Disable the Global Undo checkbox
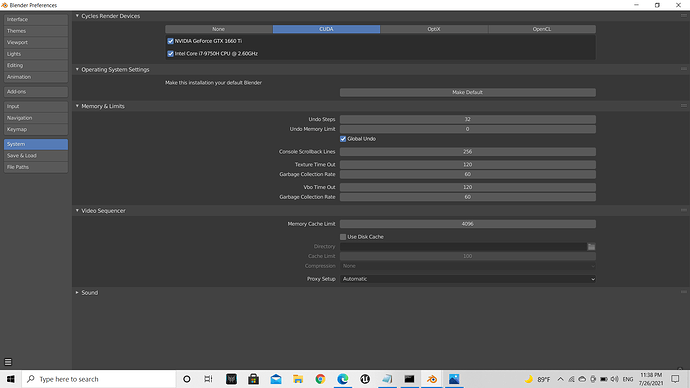Viewport: 690px width, 388px height. tap(343, 139)
